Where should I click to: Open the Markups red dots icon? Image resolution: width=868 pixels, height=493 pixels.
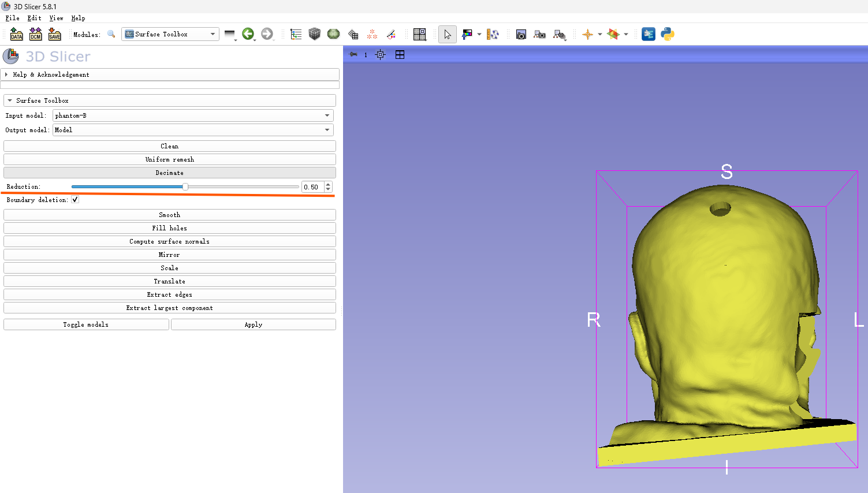[372, 35]
